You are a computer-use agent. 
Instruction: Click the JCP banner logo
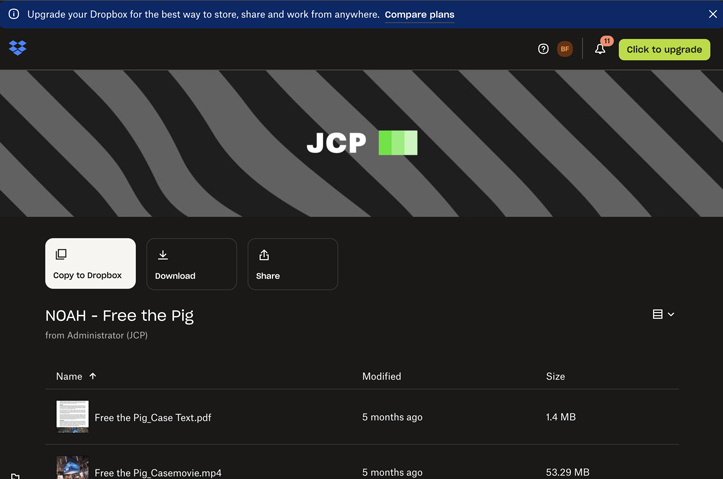pyautogui.click(x=362, y=142)
